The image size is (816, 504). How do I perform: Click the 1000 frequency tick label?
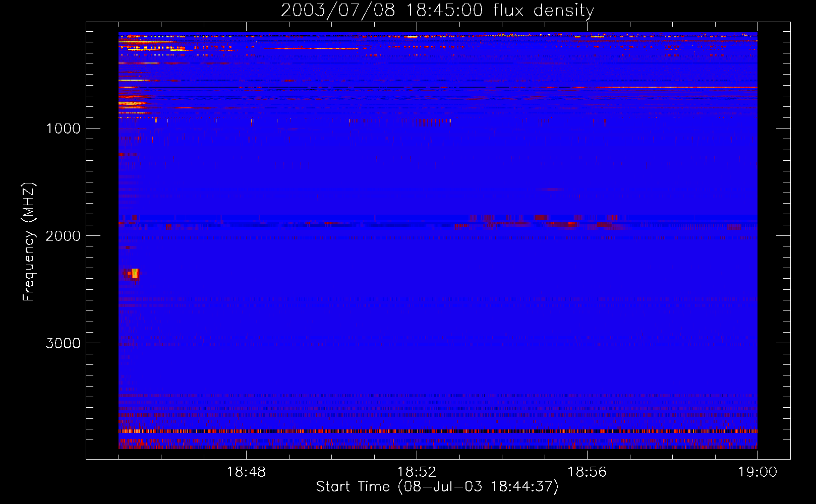63,129
